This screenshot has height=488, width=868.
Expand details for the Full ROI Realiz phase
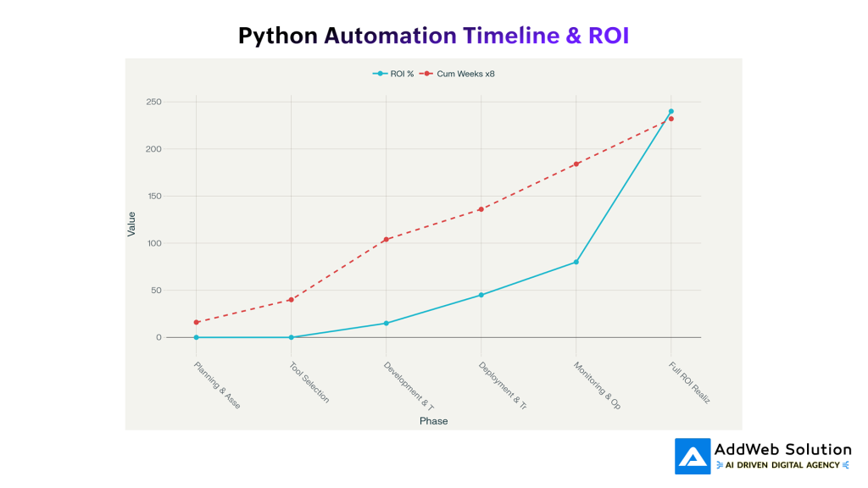[688, 381]
